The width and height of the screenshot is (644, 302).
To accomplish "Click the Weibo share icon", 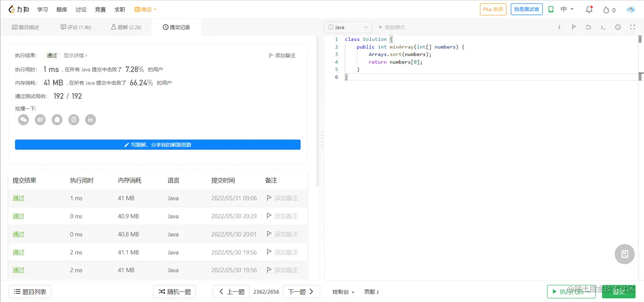I will pos(40,120).
